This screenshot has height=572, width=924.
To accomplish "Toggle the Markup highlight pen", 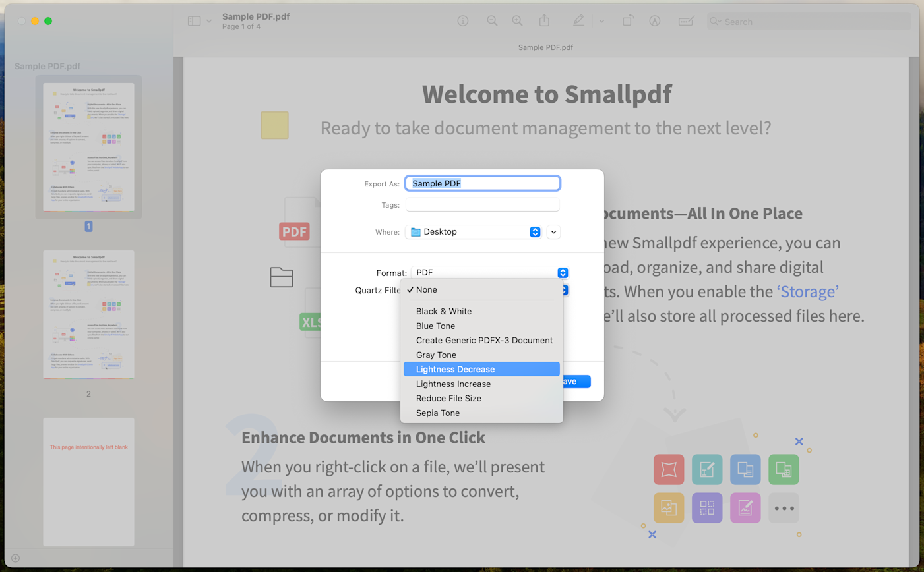I will [x=578, y=21].
